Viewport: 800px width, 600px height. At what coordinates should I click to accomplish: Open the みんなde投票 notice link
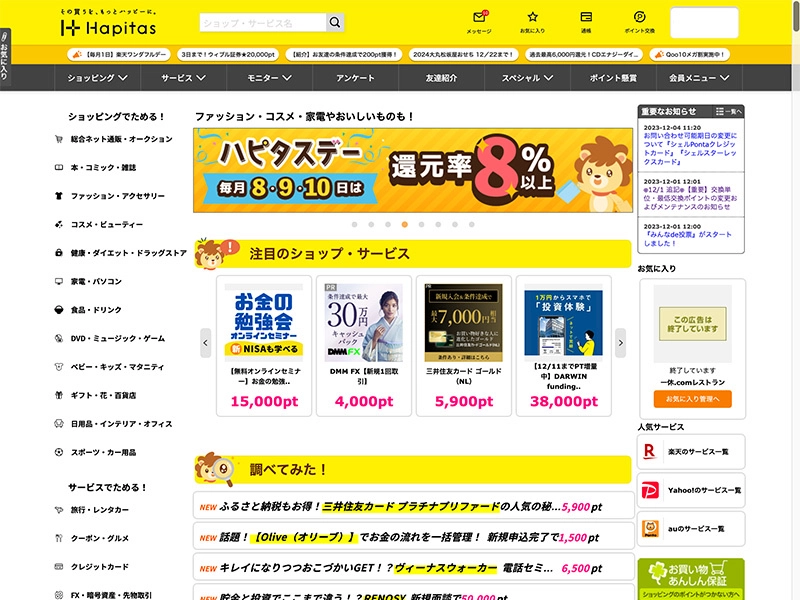[x=687, y=239]
